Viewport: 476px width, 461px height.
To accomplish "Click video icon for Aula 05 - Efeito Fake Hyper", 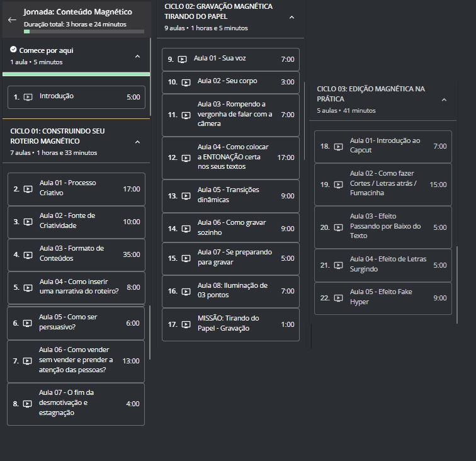I will click(x=338, y=298).
